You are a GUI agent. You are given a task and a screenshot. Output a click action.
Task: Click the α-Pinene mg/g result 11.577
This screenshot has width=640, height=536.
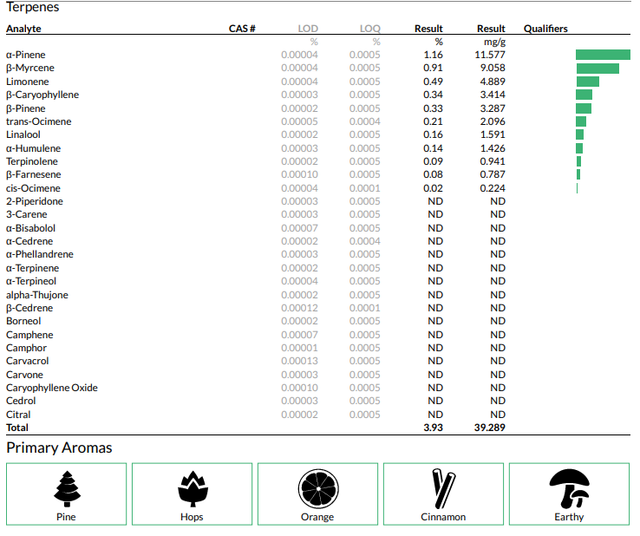[490, 55]
